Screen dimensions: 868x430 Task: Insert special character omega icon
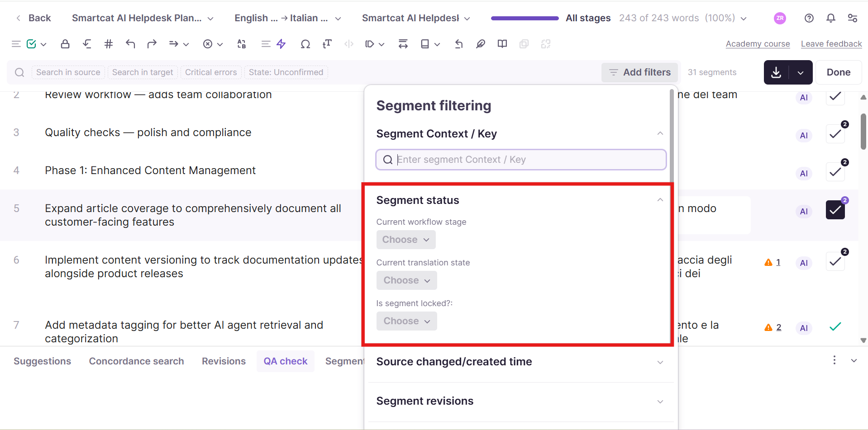pyautogui.click(x=305, y=44)
